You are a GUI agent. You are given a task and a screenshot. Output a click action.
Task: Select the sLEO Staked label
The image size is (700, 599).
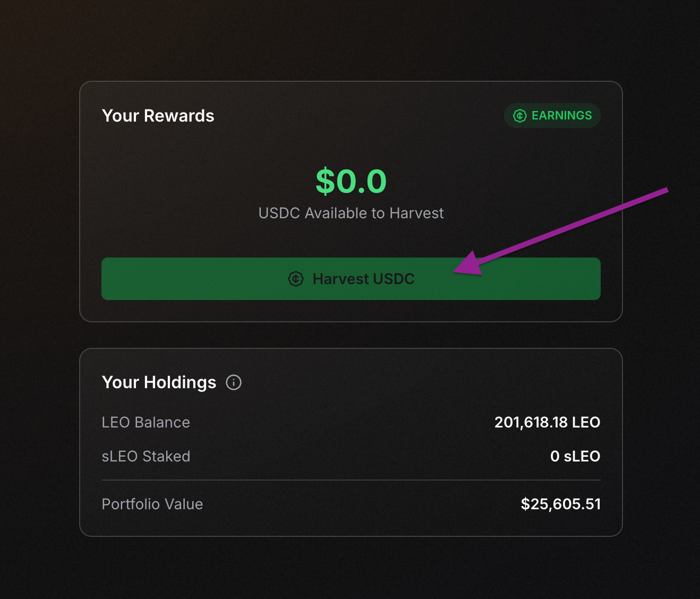tap(146, 456)
